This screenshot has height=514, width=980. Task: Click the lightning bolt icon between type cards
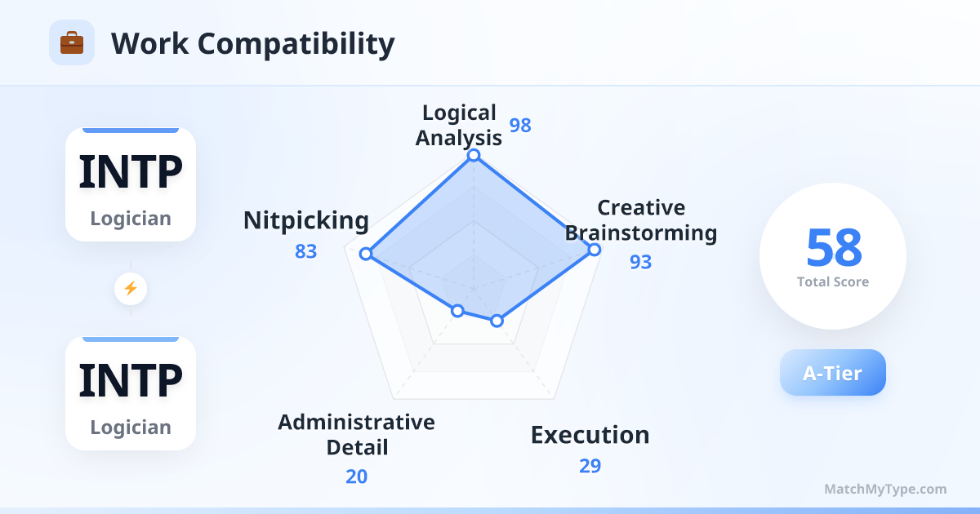click(x=131, y=288)
